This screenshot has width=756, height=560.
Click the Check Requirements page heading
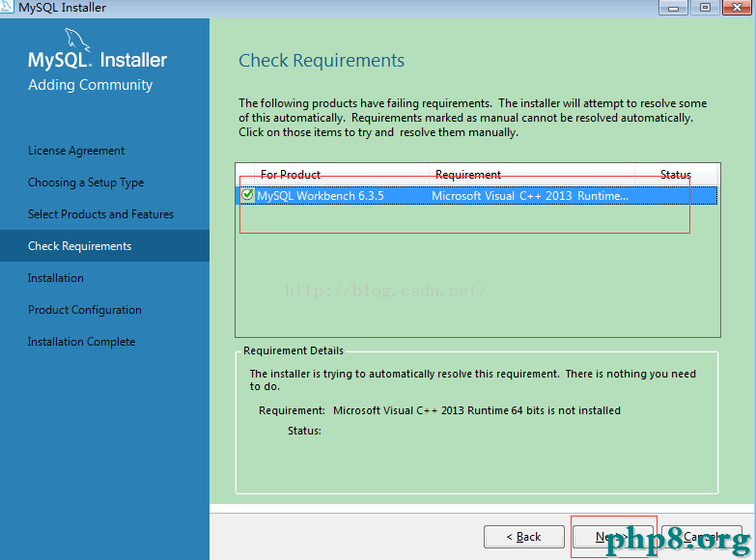click(x=322, y=61)
